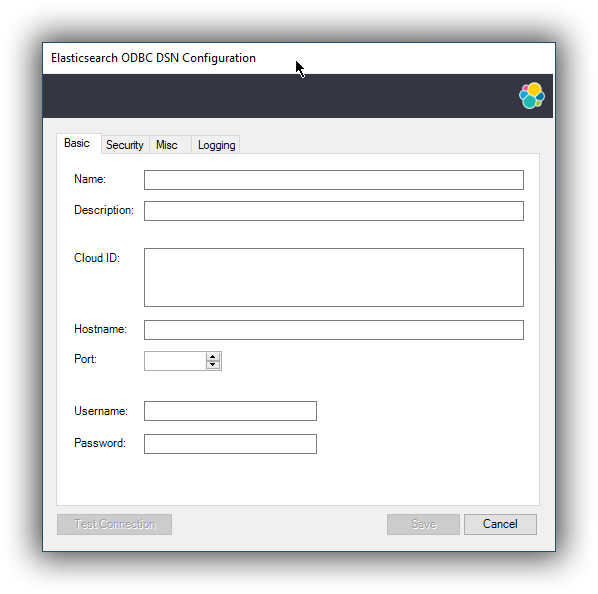Screen dimensions: 598x594
Task: Click into the Description field
Action: (334, 211)
